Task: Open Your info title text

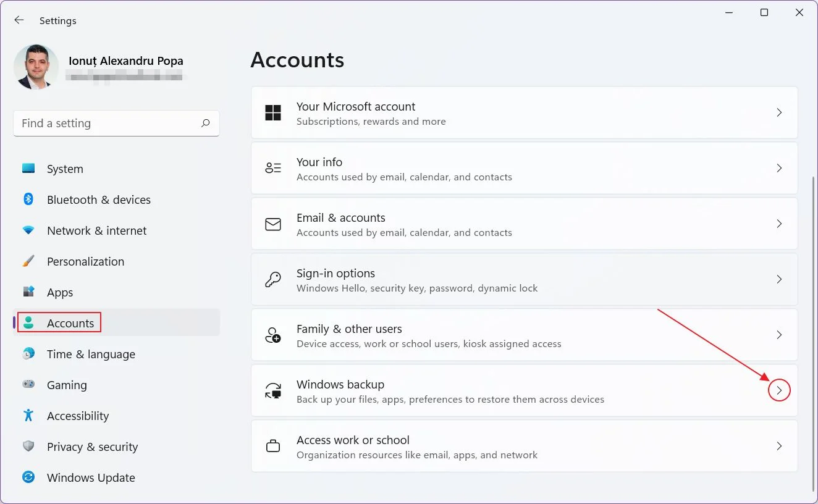Action: (x=319, y=162)
